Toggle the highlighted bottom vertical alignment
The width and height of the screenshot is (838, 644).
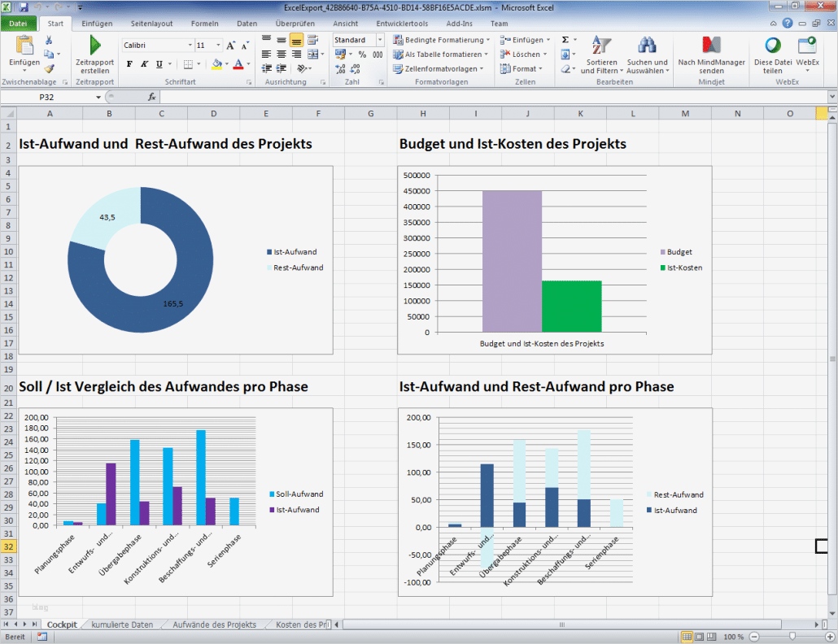coord(296,40)
